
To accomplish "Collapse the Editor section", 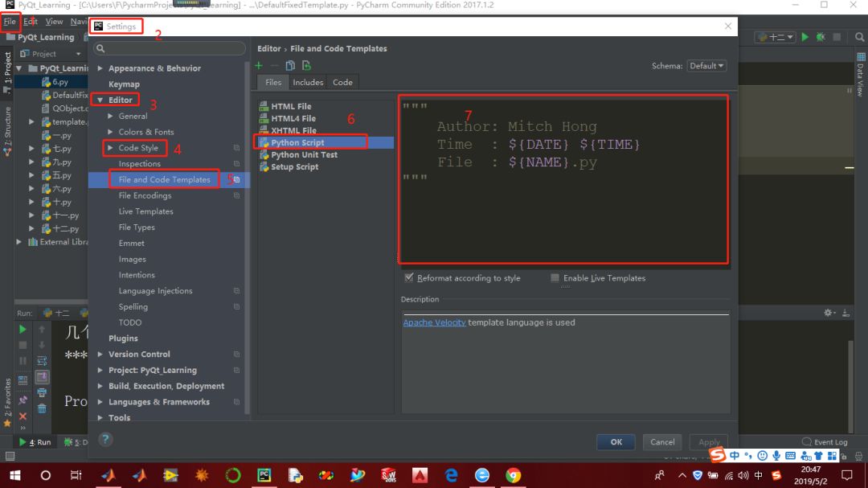I will pos(100,100).
